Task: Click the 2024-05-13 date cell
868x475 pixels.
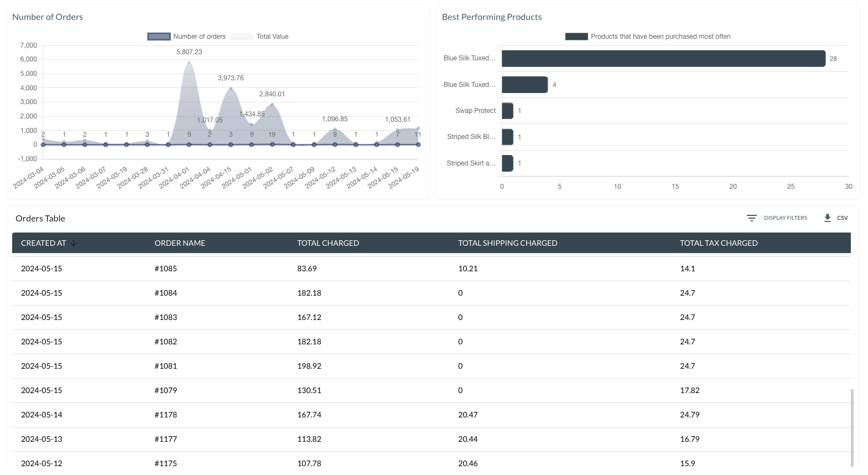Action: point(41,439)
